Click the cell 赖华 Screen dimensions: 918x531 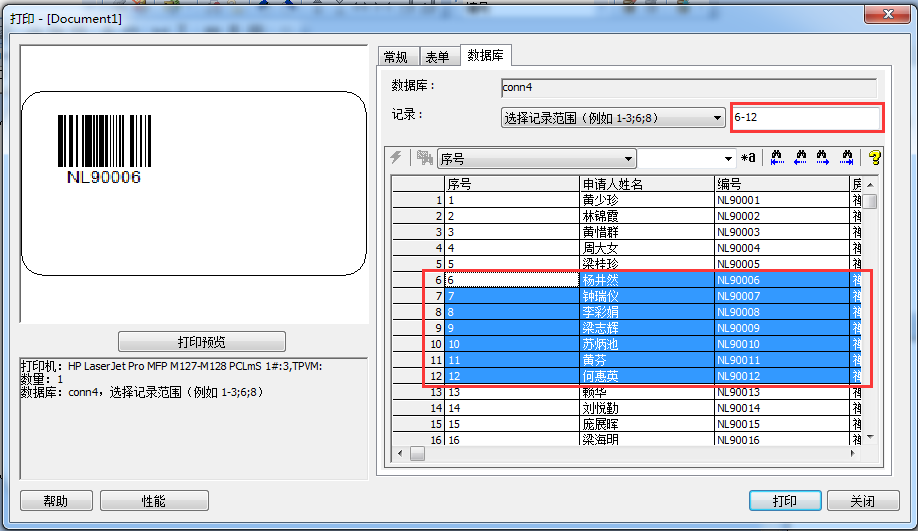tap(647, 392)
